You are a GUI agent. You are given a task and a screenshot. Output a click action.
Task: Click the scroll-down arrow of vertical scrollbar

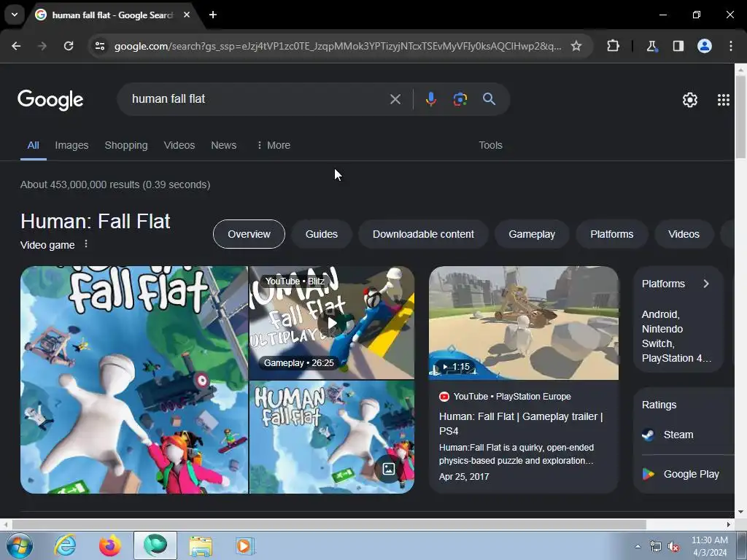[x=740, y=512]
